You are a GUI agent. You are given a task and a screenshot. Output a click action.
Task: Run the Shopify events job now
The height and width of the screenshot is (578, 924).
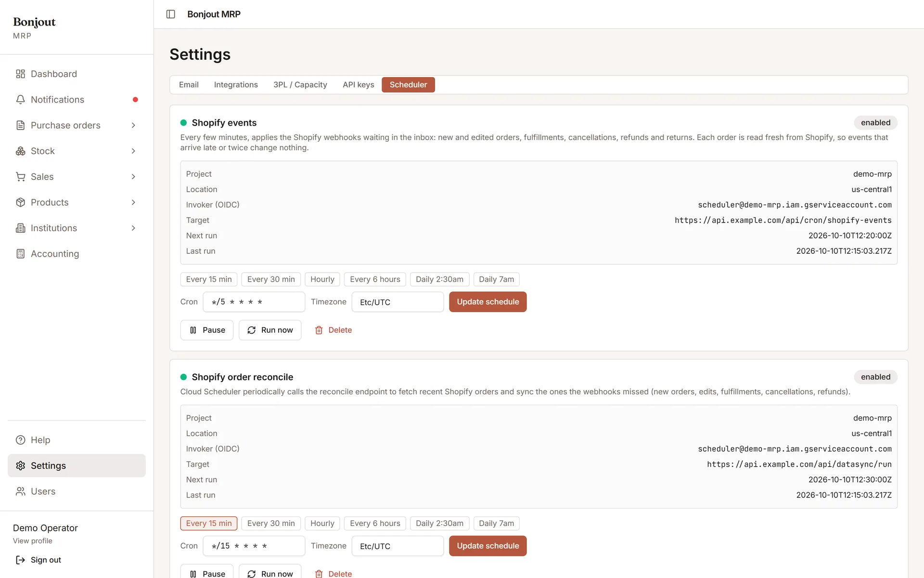pyautogui.click(x=270, y=330)
